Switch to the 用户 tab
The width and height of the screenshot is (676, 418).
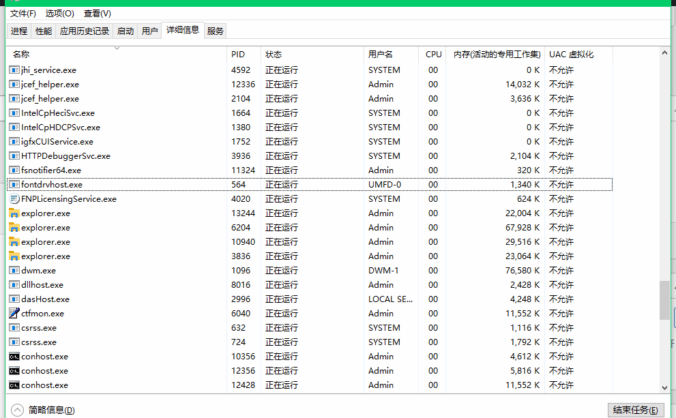tap(150, 31)
